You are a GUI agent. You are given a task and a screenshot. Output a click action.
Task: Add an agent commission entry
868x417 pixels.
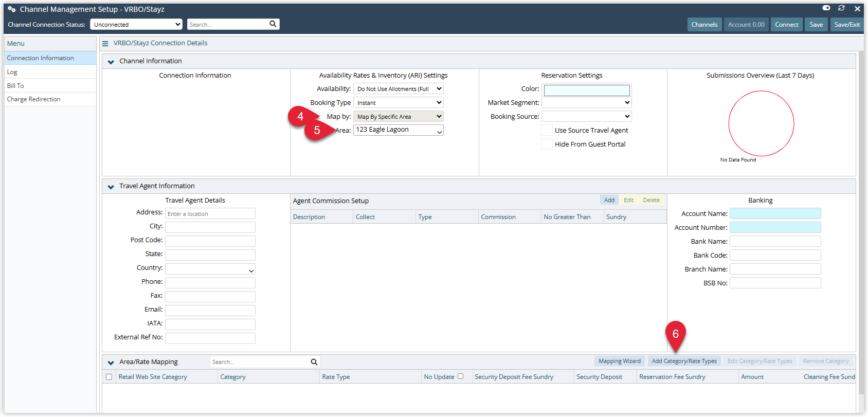pos(609,201)
